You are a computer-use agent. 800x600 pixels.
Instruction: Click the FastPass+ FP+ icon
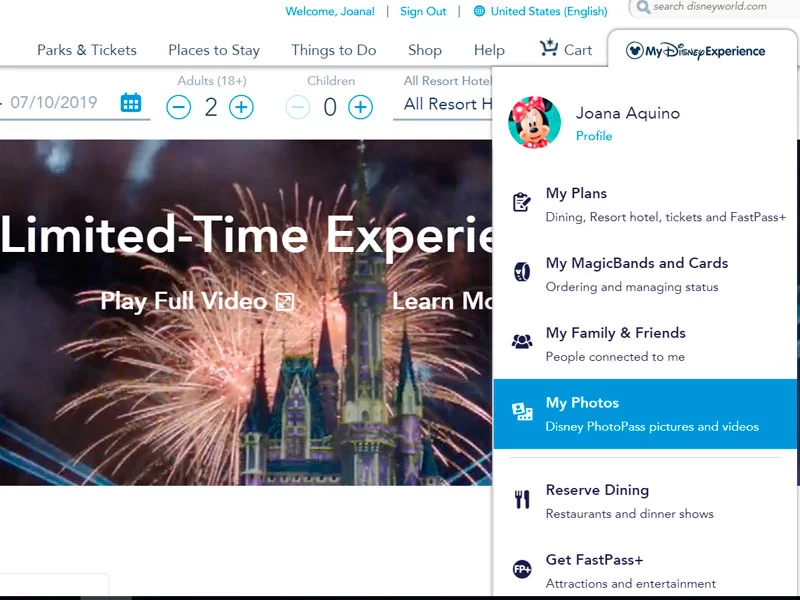click(522, 569)
